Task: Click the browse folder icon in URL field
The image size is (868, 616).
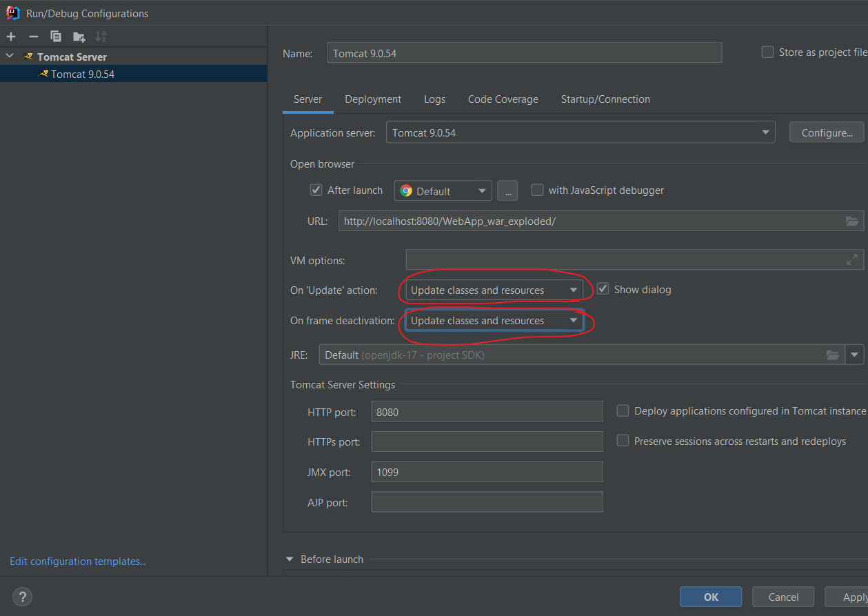Action: coord(852,221)
